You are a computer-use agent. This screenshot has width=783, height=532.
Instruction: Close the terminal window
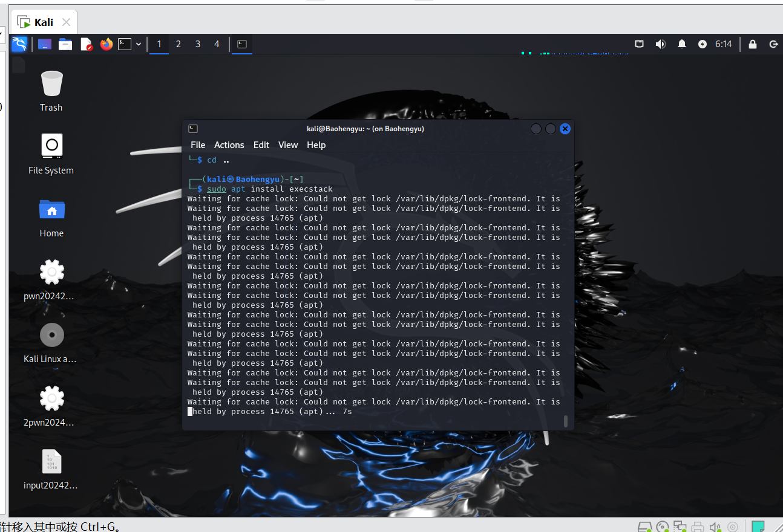[565, 129]
